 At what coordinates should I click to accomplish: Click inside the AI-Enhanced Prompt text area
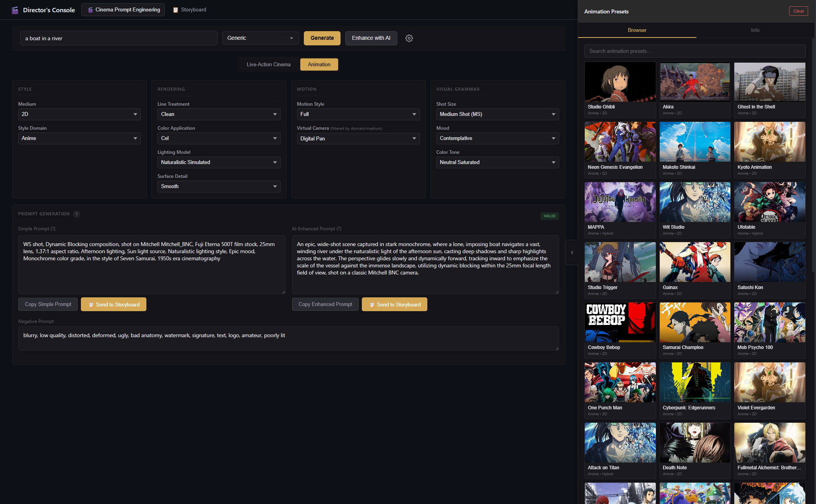coord(425,265)
